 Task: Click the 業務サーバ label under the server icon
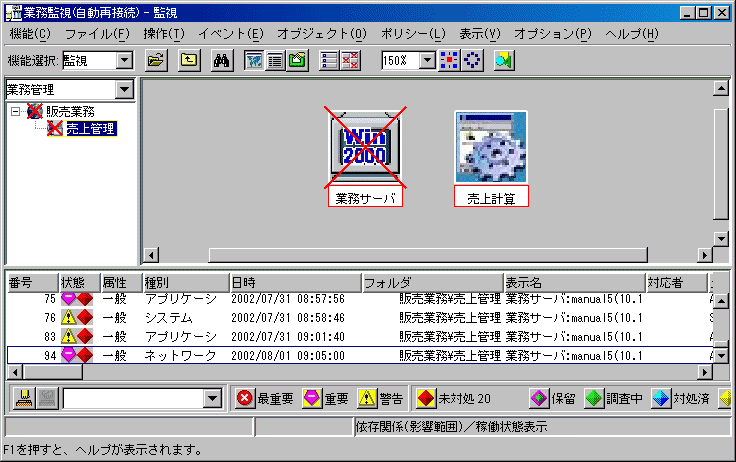365,198
